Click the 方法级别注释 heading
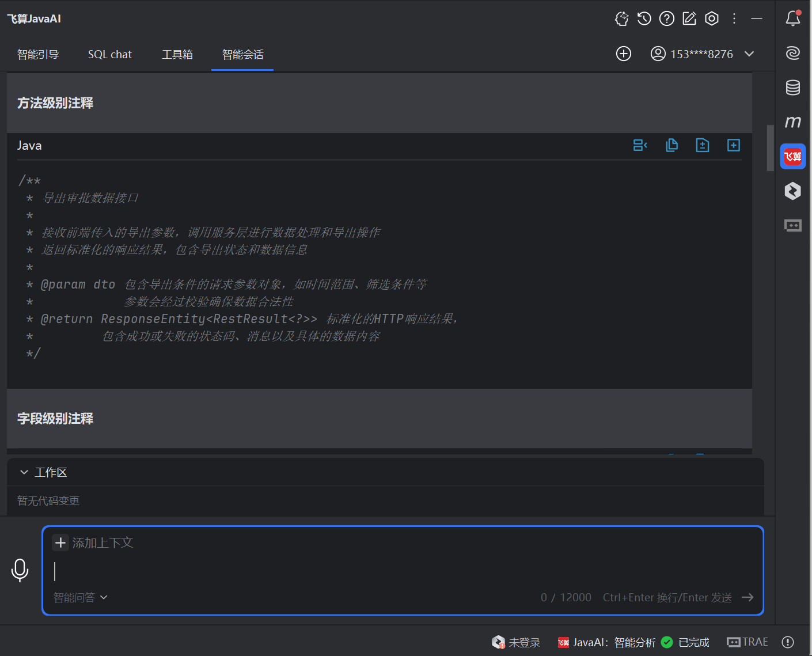This screenshot has height=656, width=812. (55, 103)
